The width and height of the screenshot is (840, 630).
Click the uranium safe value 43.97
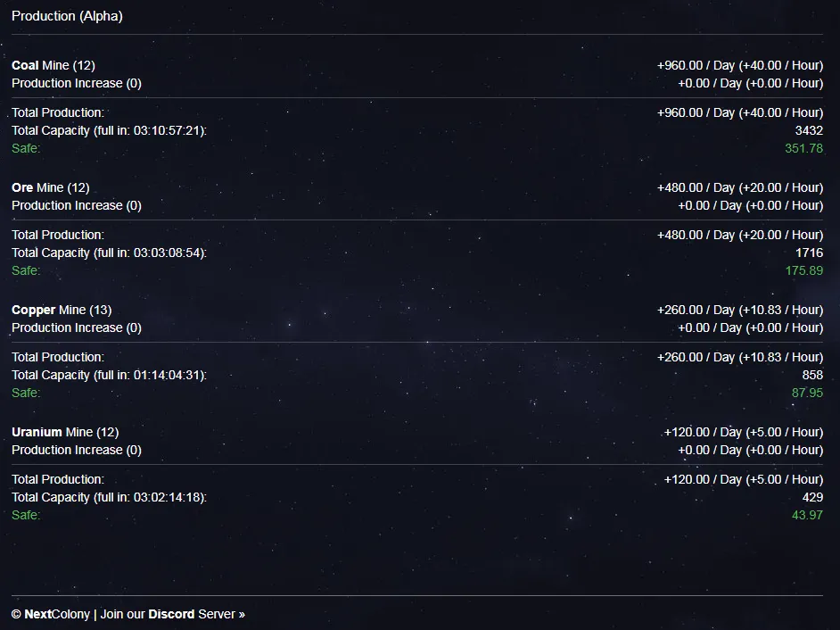807,515
